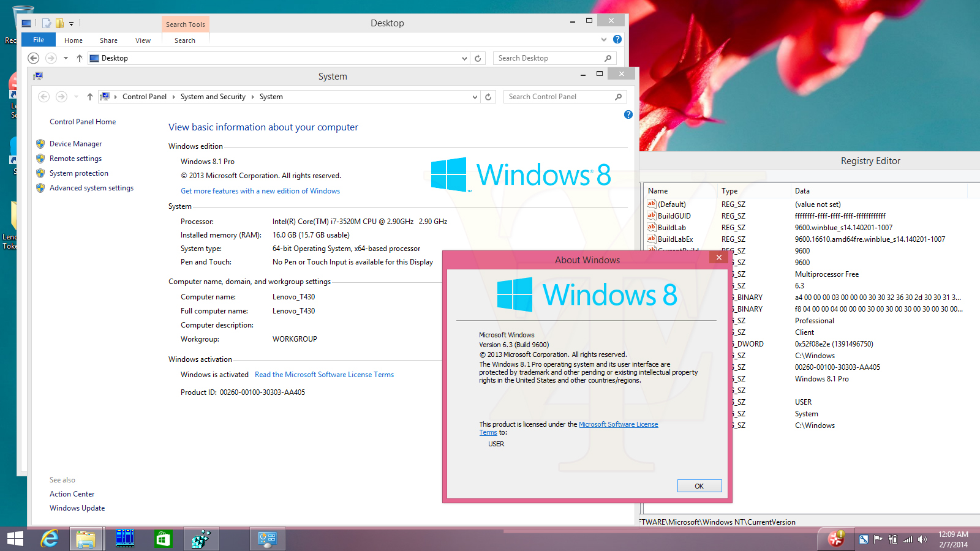Viewport: 980px width, 551px height.
Task: Select (Default) value in Registry Editor
Action: coord(671,204)
